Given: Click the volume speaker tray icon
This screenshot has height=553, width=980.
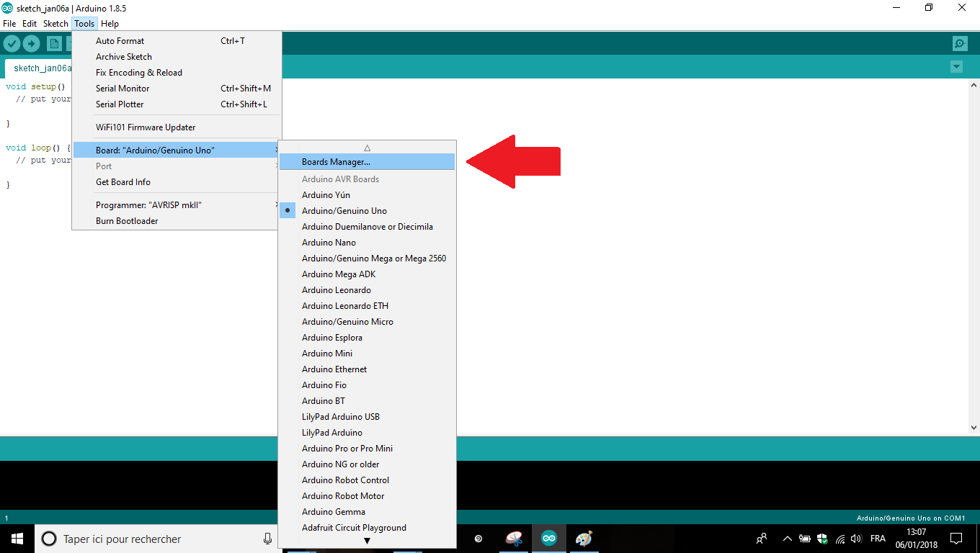Looking at the screenshot, I should coord(856,539).
